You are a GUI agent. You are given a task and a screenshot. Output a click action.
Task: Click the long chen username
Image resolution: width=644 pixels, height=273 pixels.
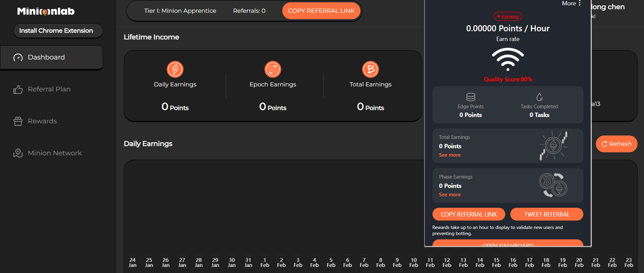[608, 7]
